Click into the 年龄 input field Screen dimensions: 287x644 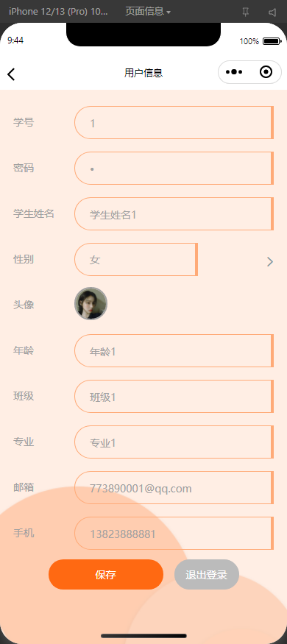pos(174,351)
